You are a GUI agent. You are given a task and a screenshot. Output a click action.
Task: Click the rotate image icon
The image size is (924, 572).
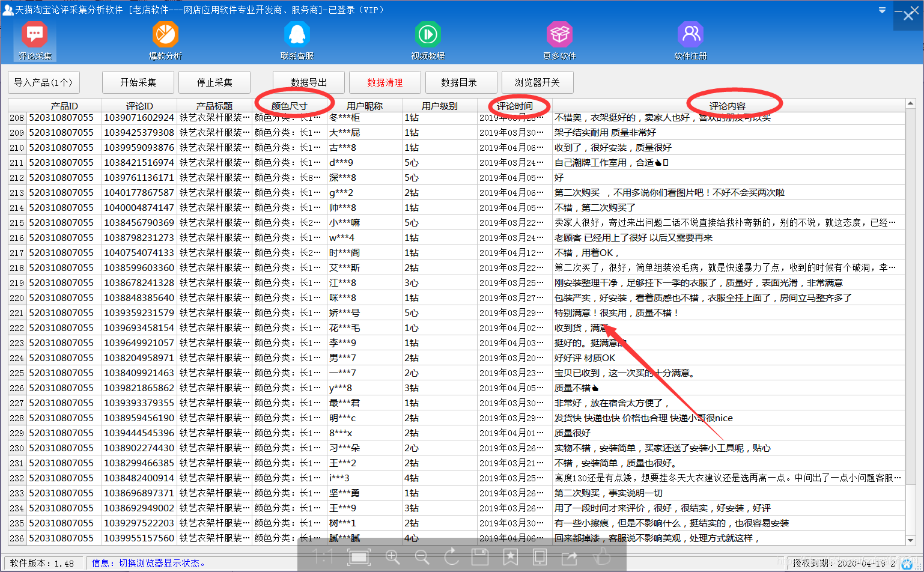[x=452, y=557]
